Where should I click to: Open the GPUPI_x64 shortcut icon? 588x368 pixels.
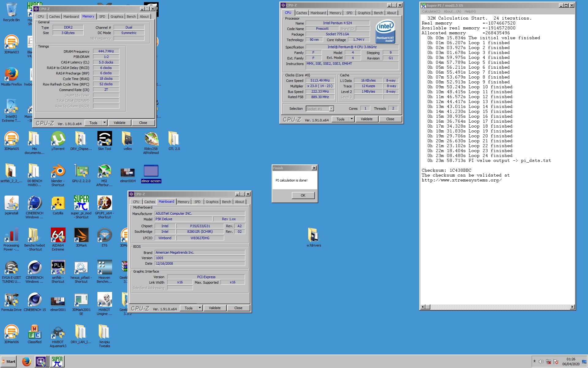(x=104, y=204)
